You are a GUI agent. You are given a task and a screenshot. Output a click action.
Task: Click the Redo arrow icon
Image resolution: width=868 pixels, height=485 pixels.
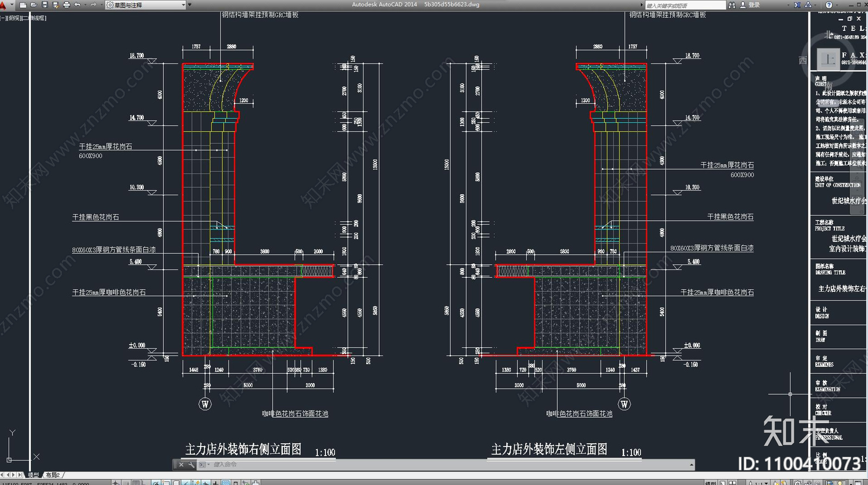pyautogui.click(x=93, y=5)
